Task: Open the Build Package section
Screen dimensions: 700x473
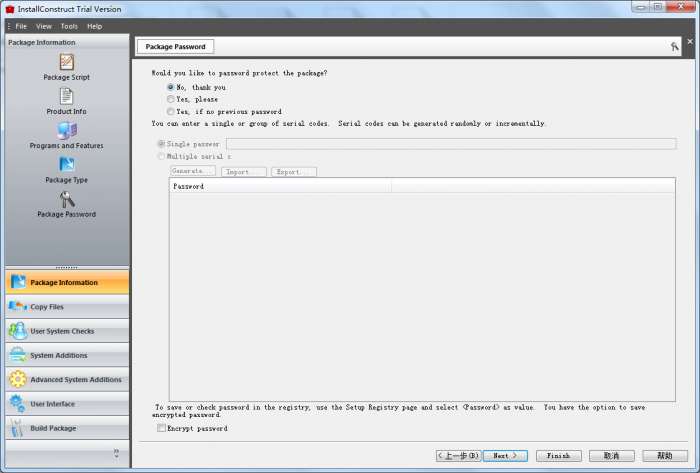Action: 67,428
